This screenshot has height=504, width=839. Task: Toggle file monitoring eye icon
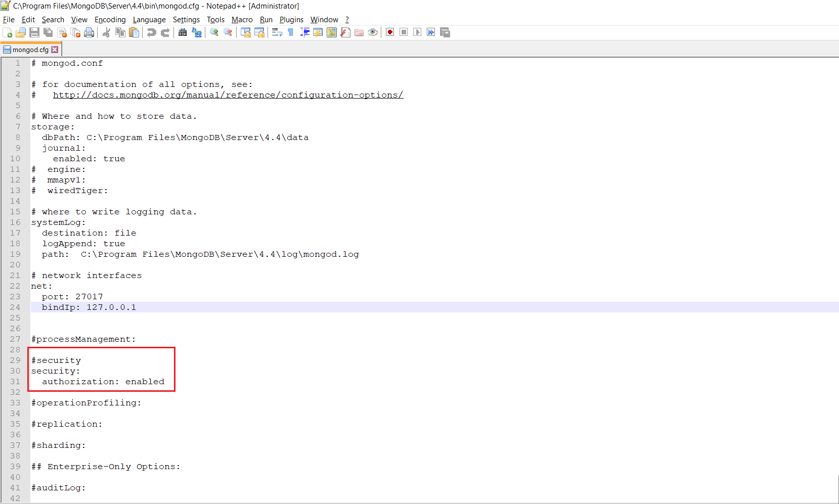click(x=373, y=32)
